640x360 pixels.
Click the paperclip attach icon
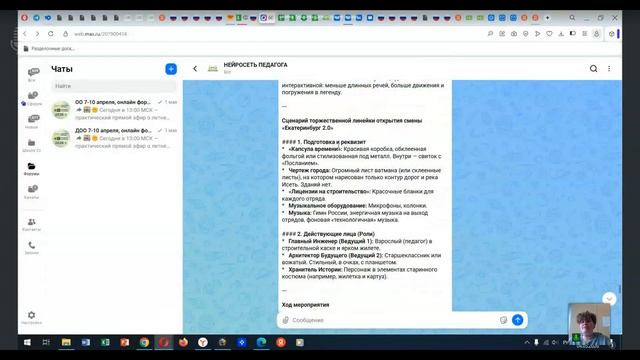pyautogui.click(x=286, y=320)
